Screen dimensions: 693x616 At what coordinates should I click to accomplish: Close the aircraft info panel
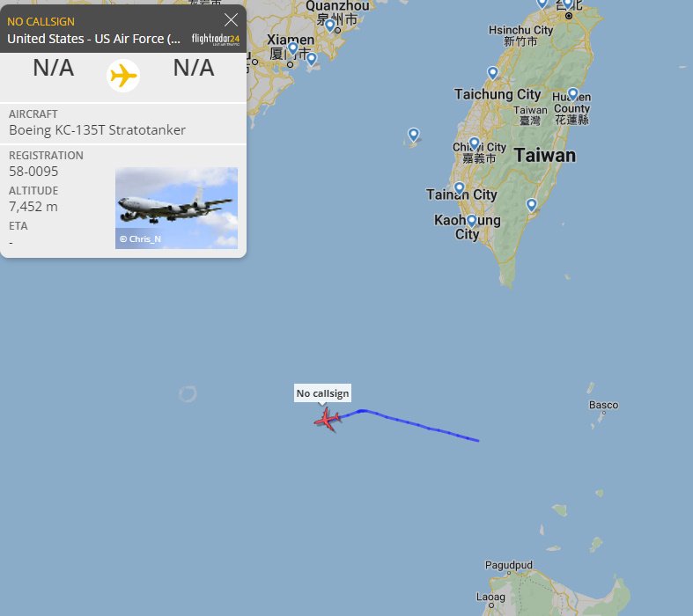(x=231, y=20)
